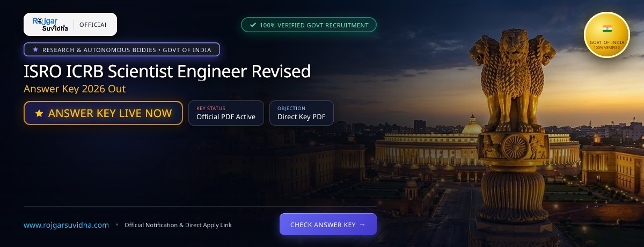This screenshot has height=247, width=644.
Task: Click the Answer Key Live Now button
Action: [103, 113]
